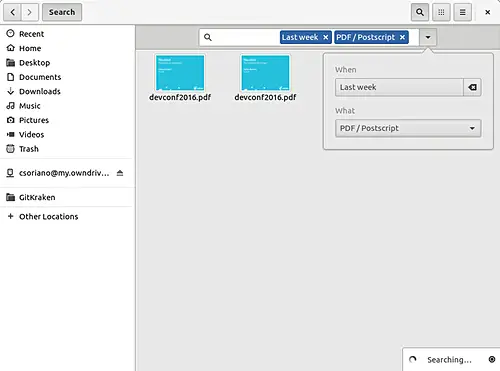Click the network drive icon for csoriano
The image size is (500, 371).
pyautogui.click(x=11, y=173)
